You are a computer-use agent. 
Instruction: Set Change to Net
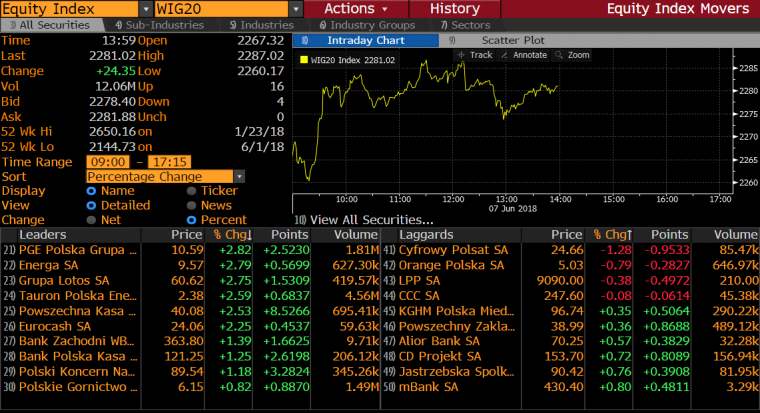click(92, 219)
